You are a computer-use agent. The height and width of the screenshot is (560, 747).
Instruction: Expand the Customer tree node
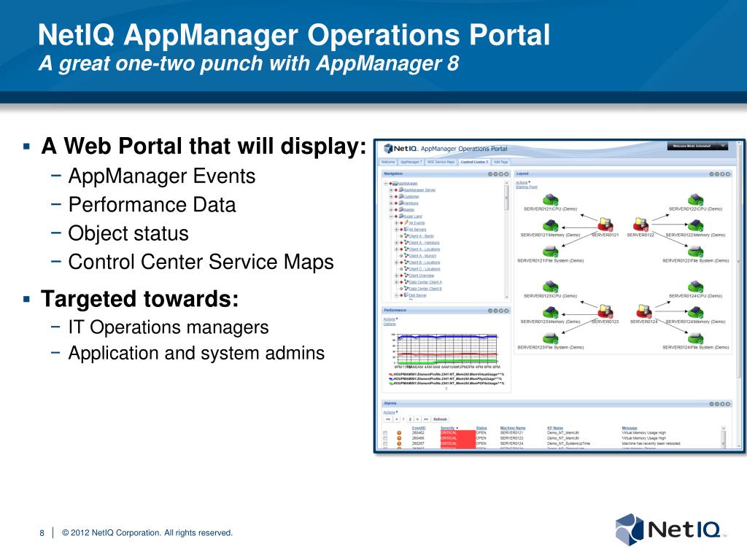click(391, 196)
